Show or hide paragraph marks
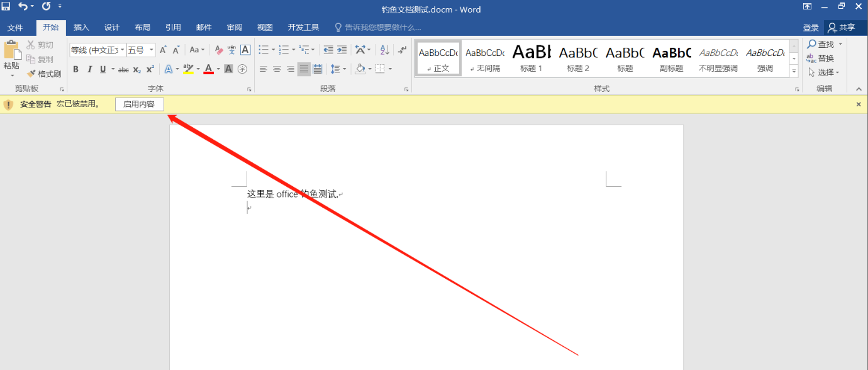 [x=402, y=50]
